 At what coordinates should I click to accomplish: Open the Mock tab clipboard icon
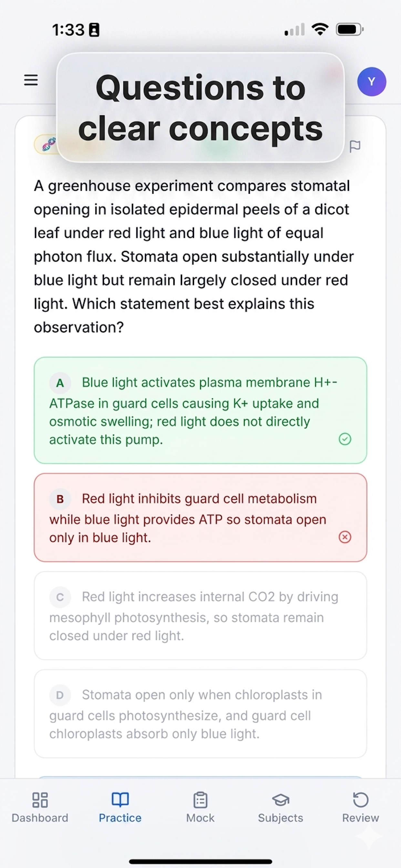pyautogui.click(x=200, y=800)
